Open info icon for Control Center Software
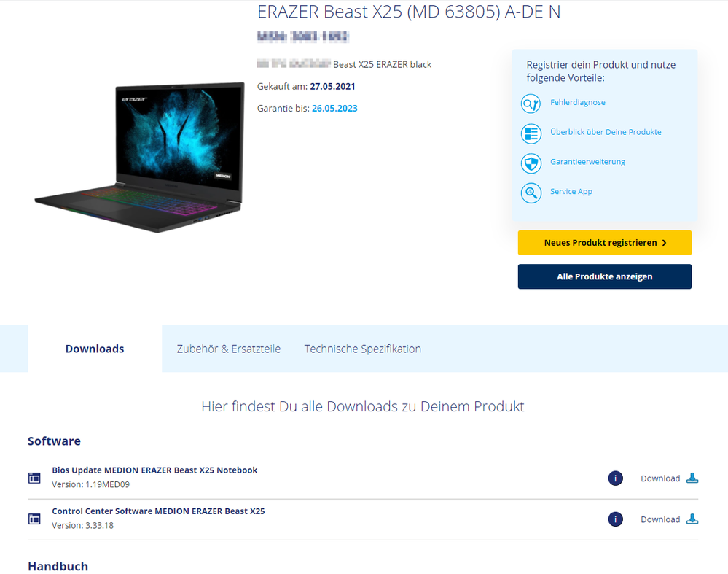The image size is (728, 574). (x=615, y=519)
